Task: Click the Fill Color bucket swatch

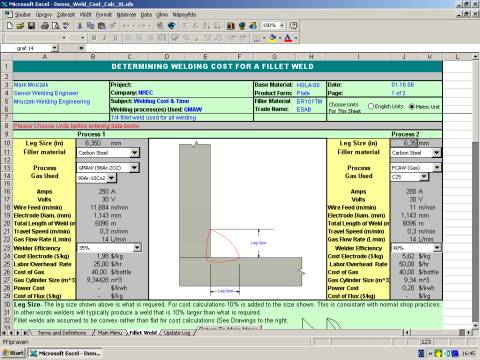Action: coord(273,38)
